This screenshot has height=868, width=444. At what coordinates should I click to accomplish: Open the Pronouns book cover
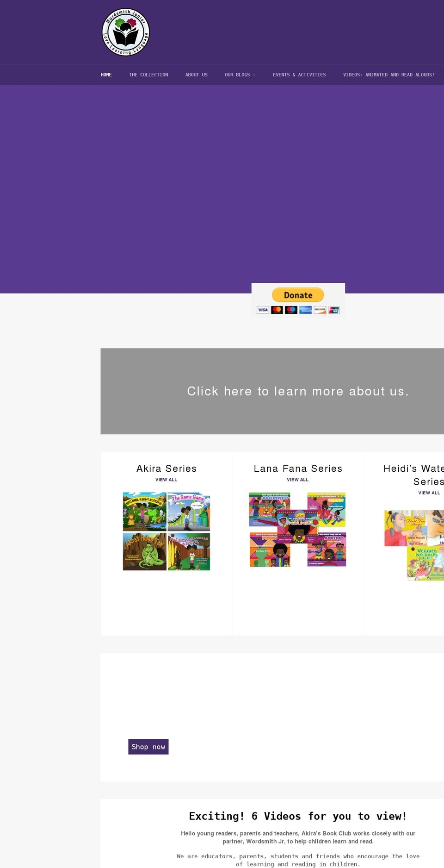tap(269, 550)
